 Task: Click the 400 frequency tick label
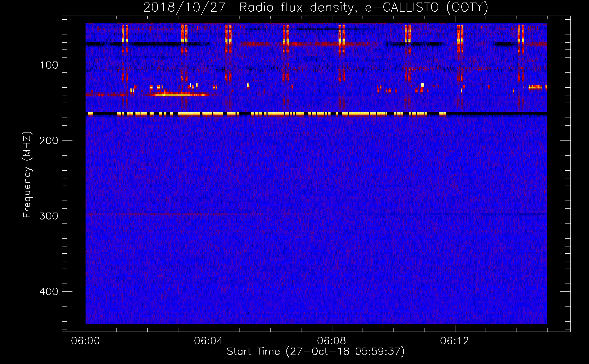[x=49, y=292]
